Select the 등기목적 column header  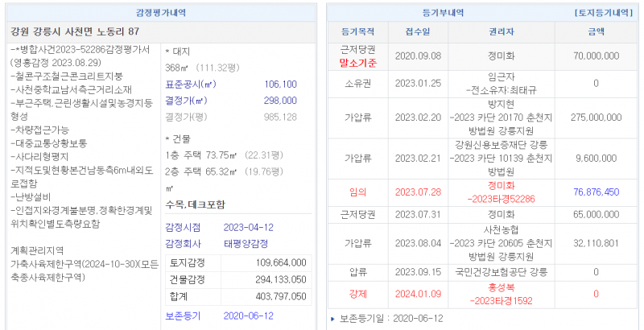click(x=357, y=32)
